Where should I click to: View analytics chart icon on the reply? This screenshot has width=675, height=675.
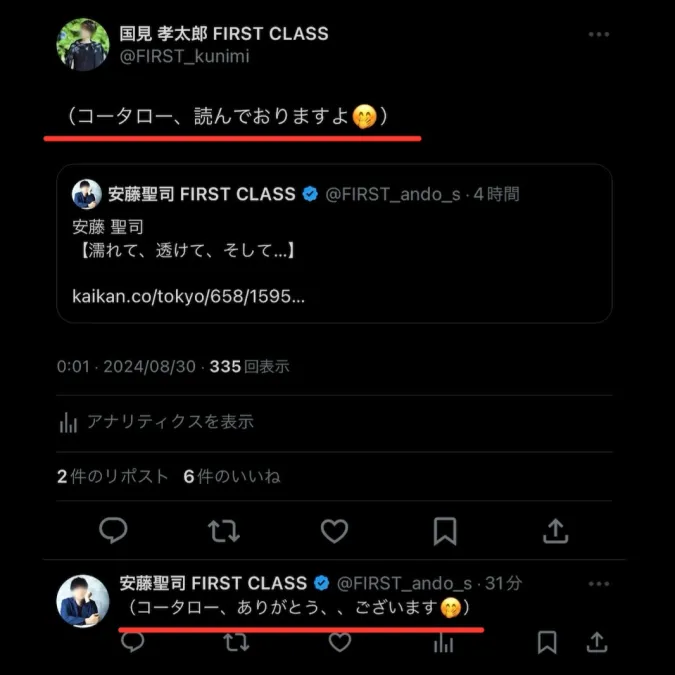coord(443,643)
